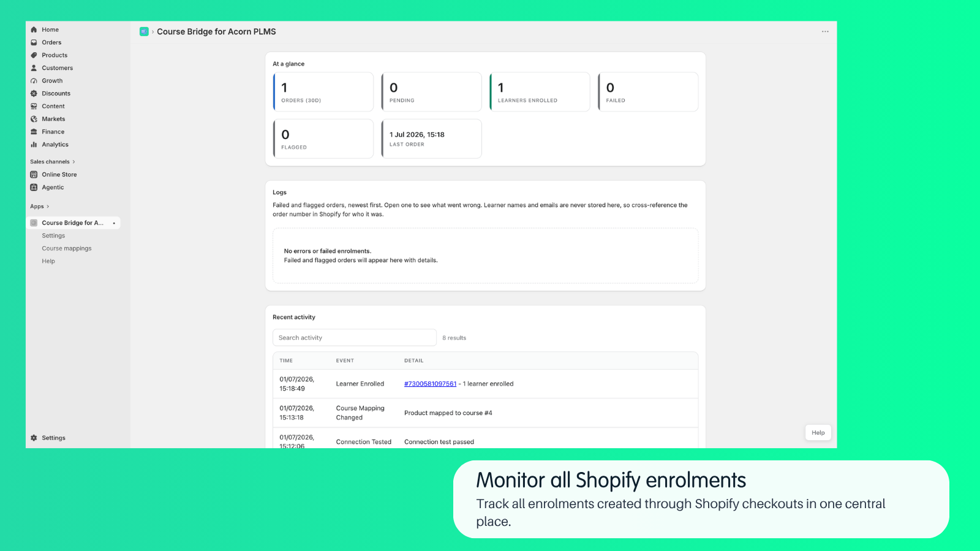
Task: Open the Analytics section
Action: [x=55, y=144]
